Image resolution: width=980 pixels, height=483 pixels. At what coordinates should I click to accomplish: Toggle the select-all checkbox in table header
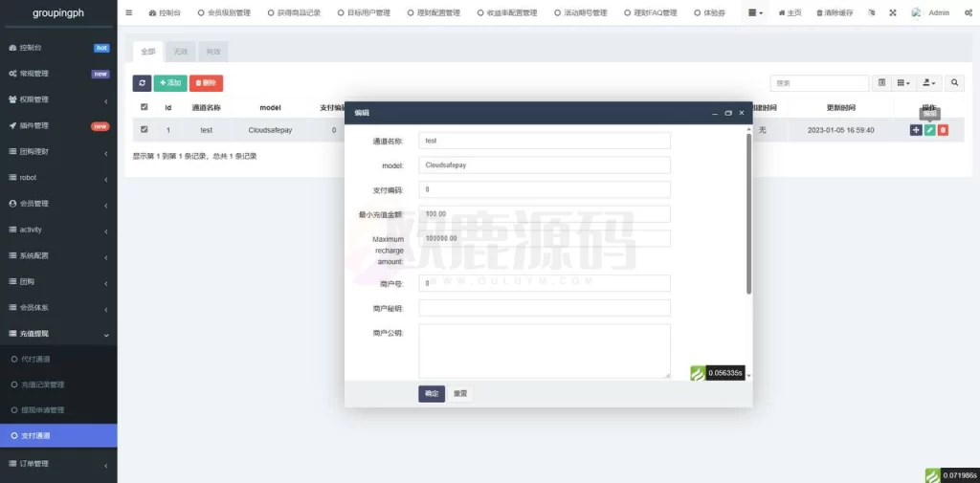pos(145,107)
